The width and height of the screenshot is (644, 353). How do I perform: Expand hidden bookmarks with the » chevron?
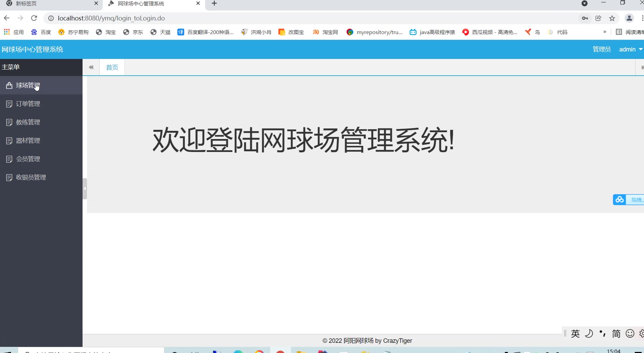coord(605,32)
